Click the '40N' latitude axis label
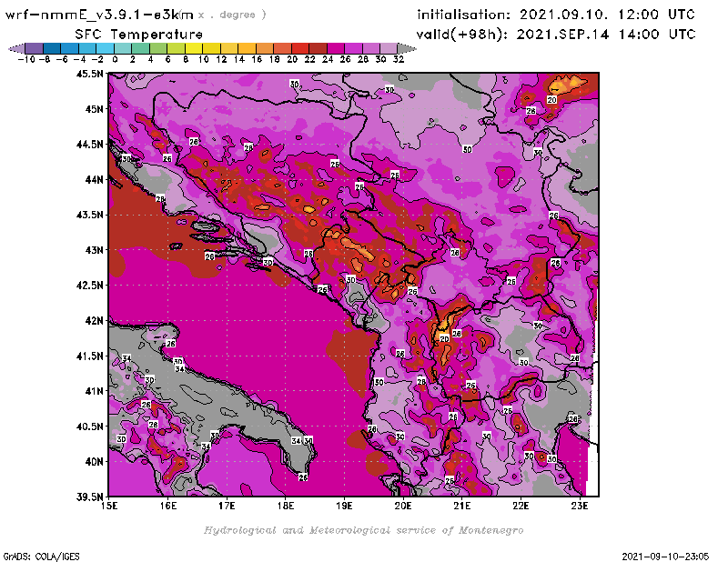 point(94,462)
